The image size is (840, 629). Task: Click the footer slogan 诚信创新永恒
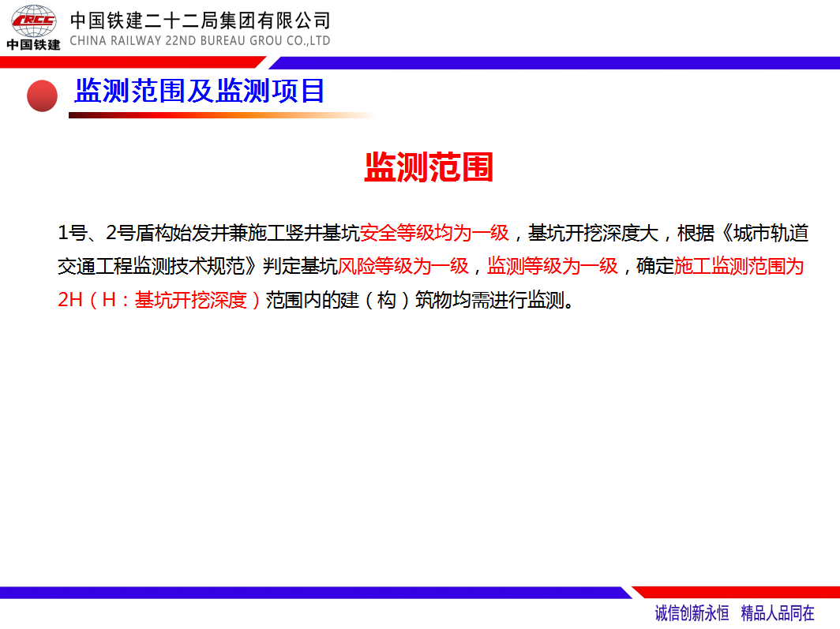[x=692, y=613]
